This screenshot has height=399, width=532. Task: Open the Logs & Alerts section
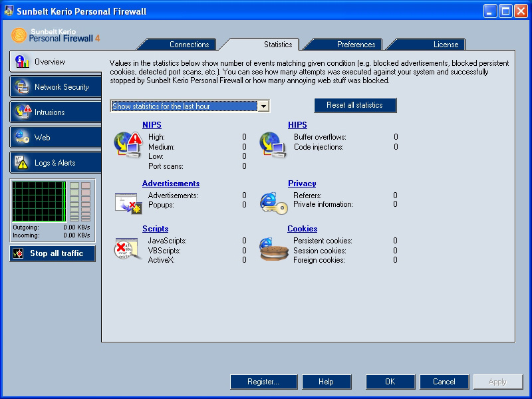pos(55,162)
